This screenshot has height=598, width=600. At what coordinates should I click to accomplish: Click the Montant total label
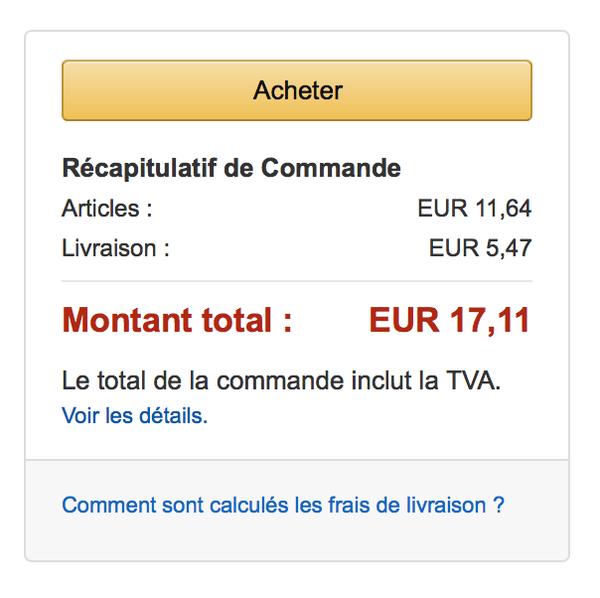click(177, 321)
